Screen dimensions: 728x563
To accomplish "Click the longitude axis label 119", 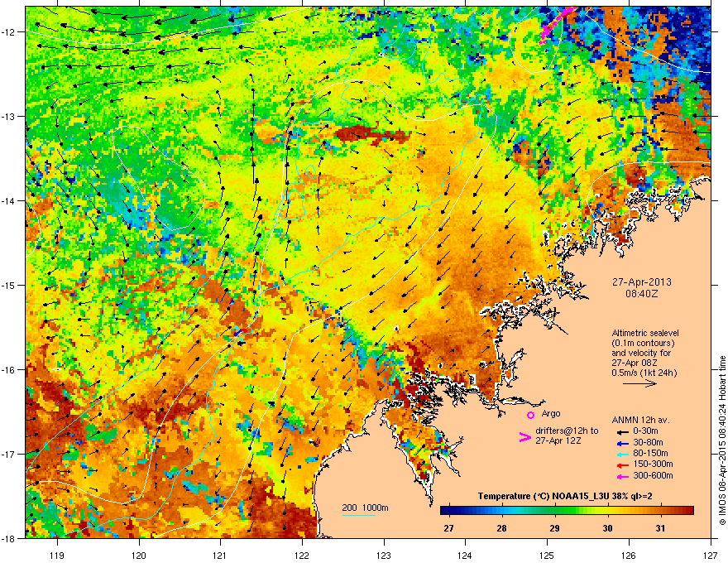I will click(x=58, y=556).
